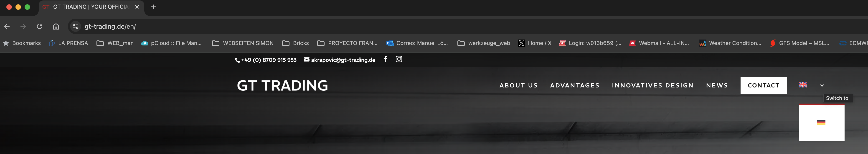The width and height of the screenshot is (868, 154).
Task: Go to the browser home icon
Action: tap(56, 26)
